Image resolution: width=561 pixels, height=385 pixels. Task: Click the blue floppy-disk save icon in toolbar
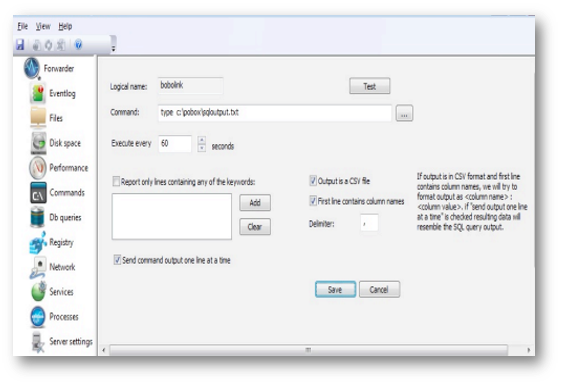[x=20, y=45]
